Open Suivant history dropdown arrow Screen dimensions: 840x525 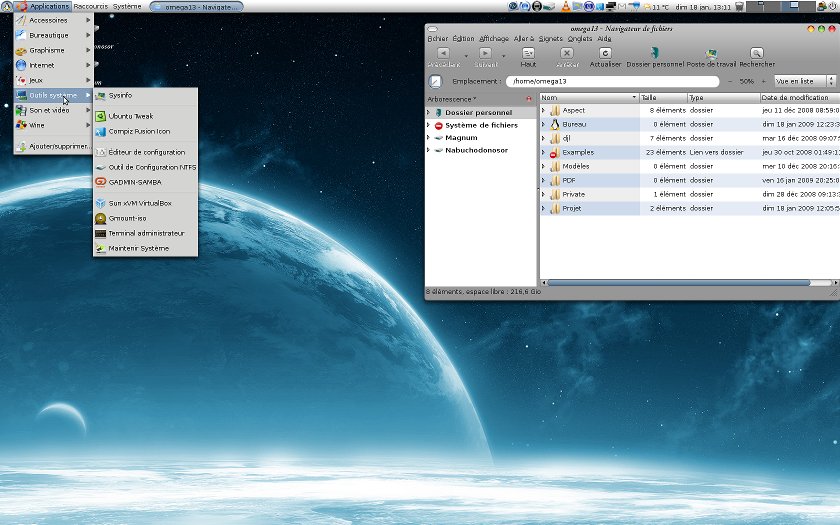504,56
